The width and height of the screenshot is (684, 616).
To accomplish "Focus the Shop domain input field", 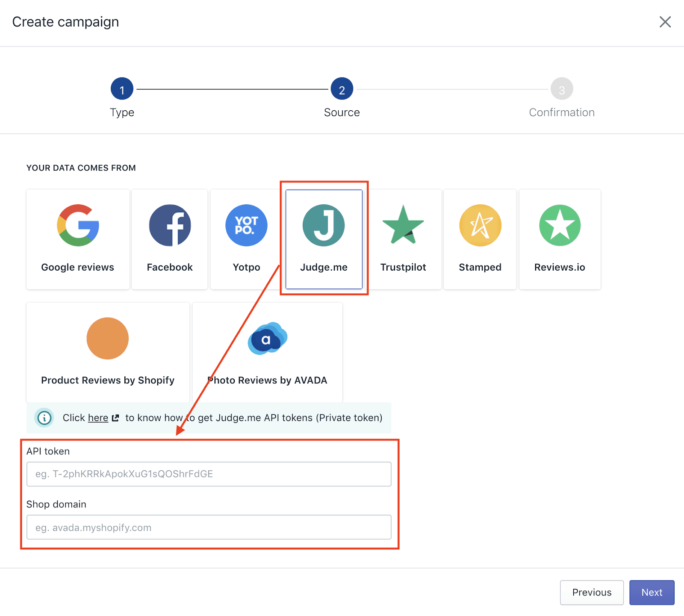I will (x=209, y=527).
